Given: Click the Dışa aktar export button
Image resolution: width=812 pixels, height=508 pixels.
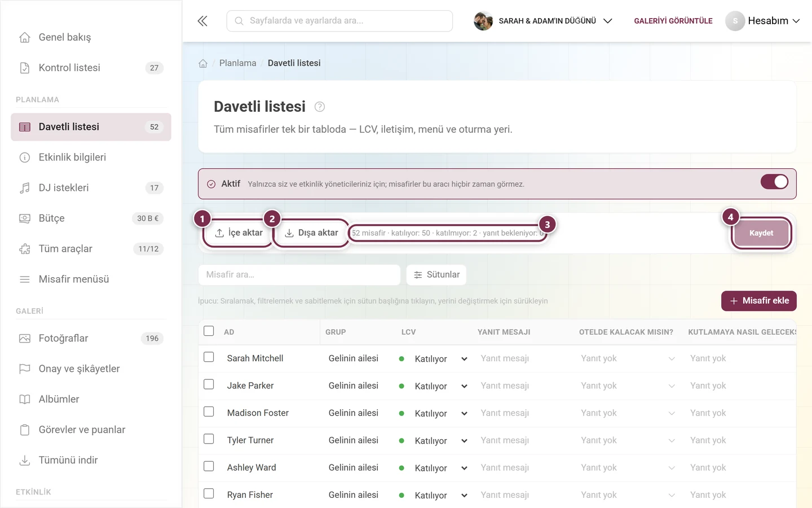Looking at the screenshot, I should pyautogui.click(x=311, y=233).
